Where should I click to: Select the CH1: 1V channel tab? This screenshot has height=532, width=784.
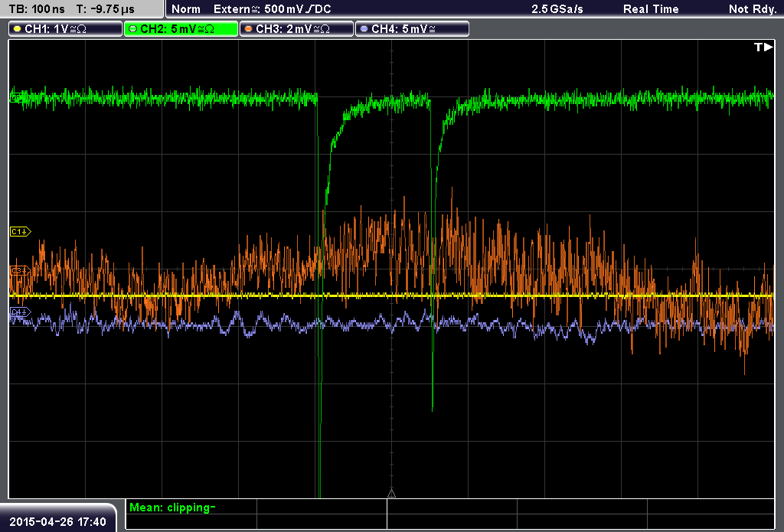[66, 29]
